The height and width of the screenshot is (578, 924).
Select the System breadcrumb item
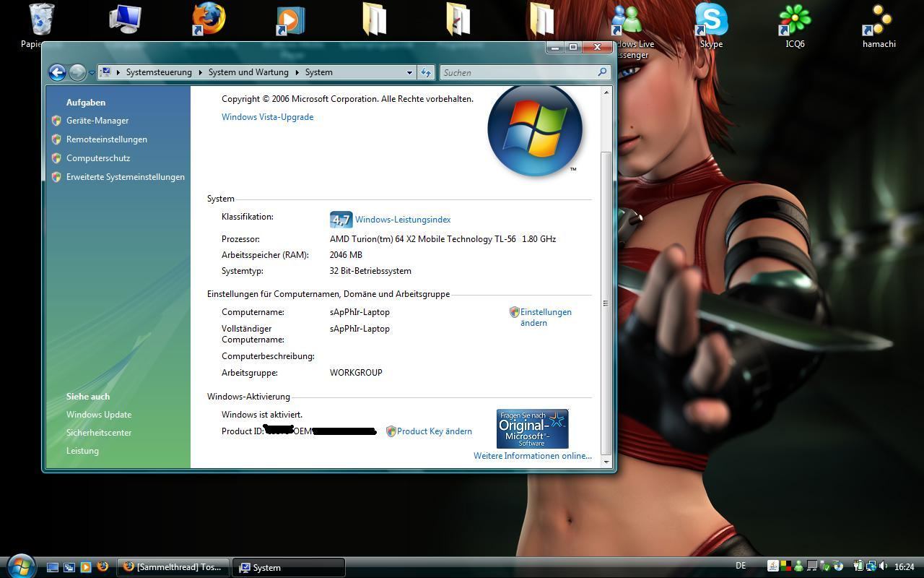coord(318,72)
